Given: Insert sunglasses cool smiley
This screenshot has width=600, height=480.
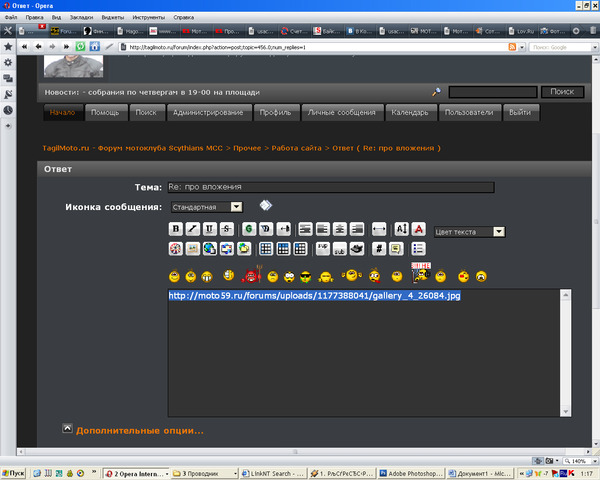Looking at the screenshot, I should [x=305, y=277].
